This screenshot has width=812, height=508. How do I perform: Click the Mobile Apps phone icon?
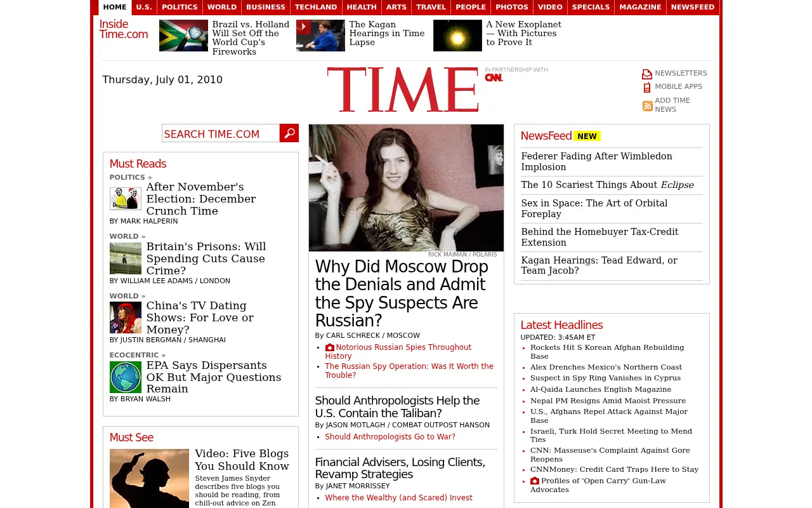(x=647, y=88)
